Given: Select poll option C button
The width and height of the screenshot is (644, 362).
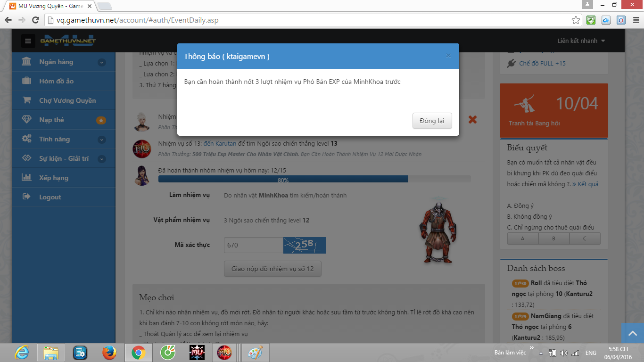Looking at the screenshot, I should tap(585, 239).
